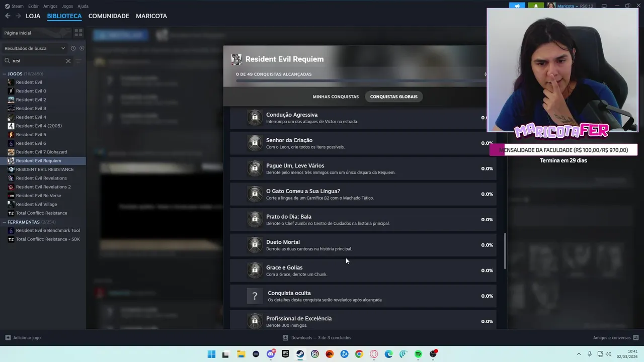This screenshot has width=644, height=362.
Task: Clear the library search text
Action: pyautogui.click(x=68, y=61)
